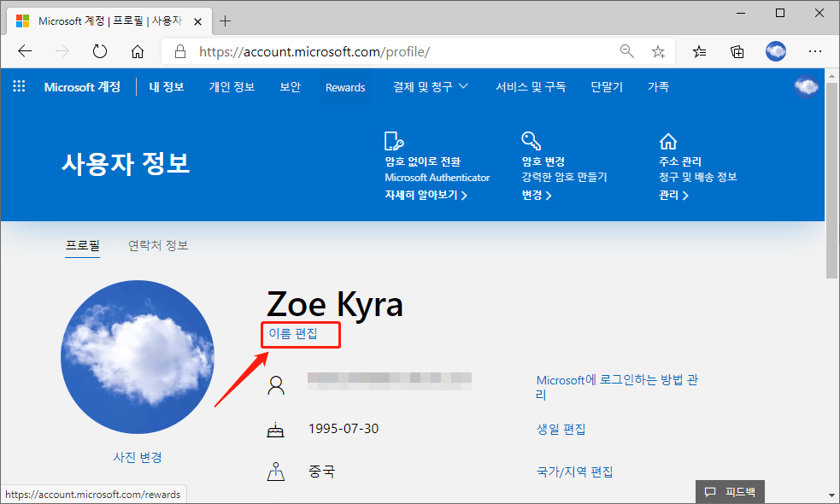Click the 사진 변경 link
Screen dimensions: 840x504
[138, 457]
